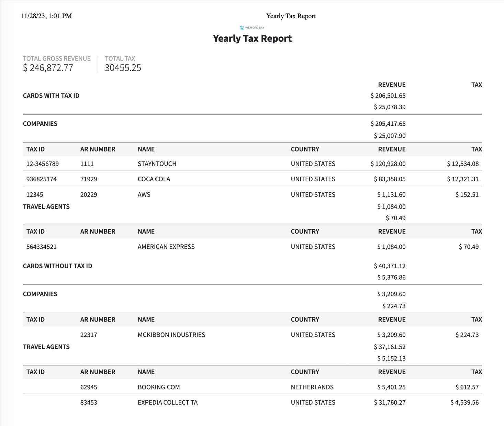Image resolution: width=504 pixels, height=426 pixels.
Task: Select revenue $ 206,501.65
Action: pyautogui.click(x=388, y=96)
